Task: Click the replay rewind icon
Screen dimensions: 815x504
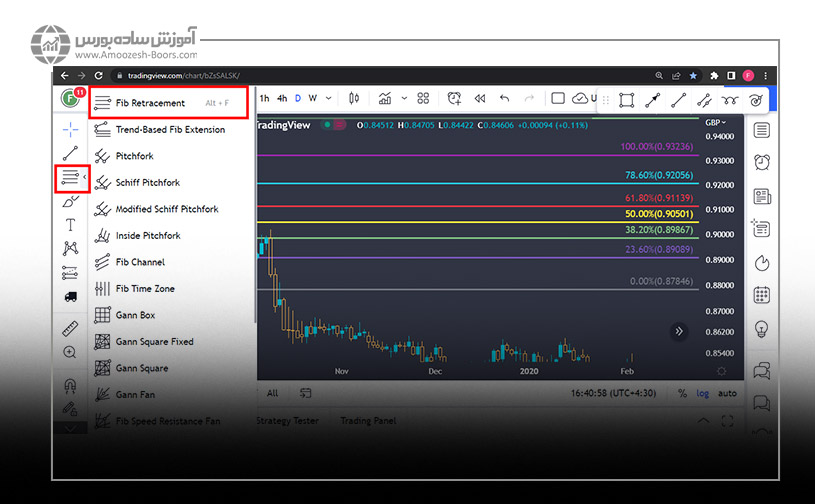Action: click(480, 98)
